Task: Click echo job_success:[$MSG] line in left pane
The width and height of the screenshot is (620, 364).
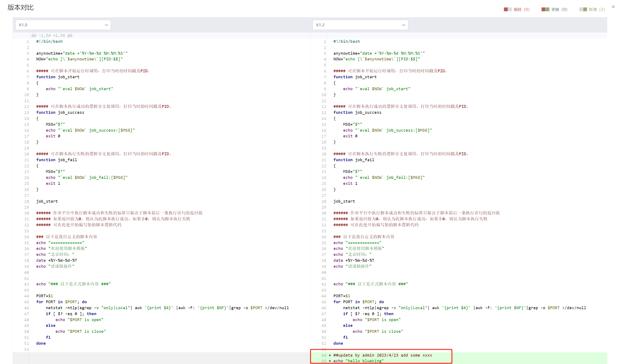Action: click(90, 130)
